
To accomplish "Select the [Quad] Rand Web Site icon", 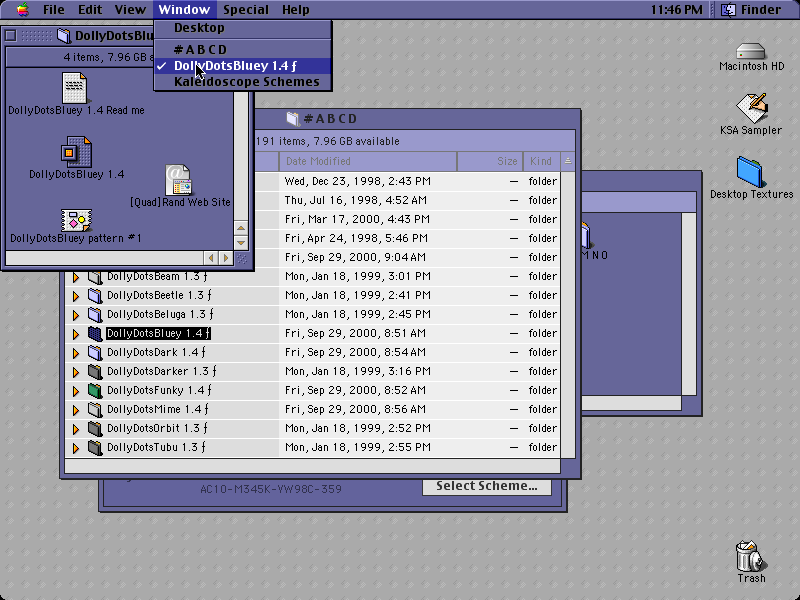I will pos(178,180).
